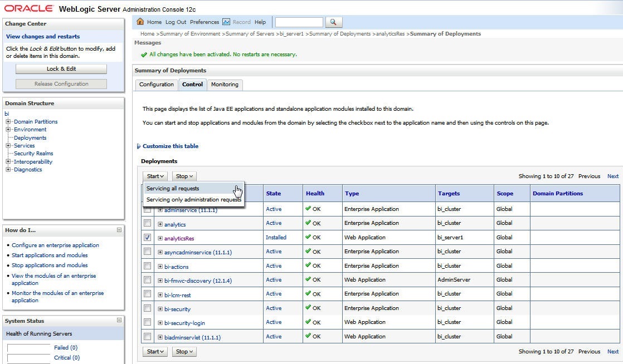
Task: Switch to the Control tab
Action: pos(192,85)
